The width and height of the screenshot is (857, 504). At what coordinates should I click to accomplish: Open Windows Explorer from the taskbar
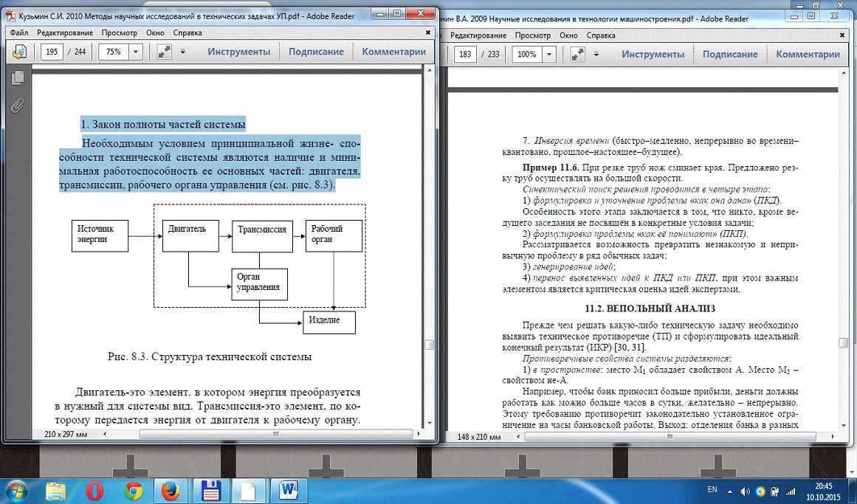56,491
